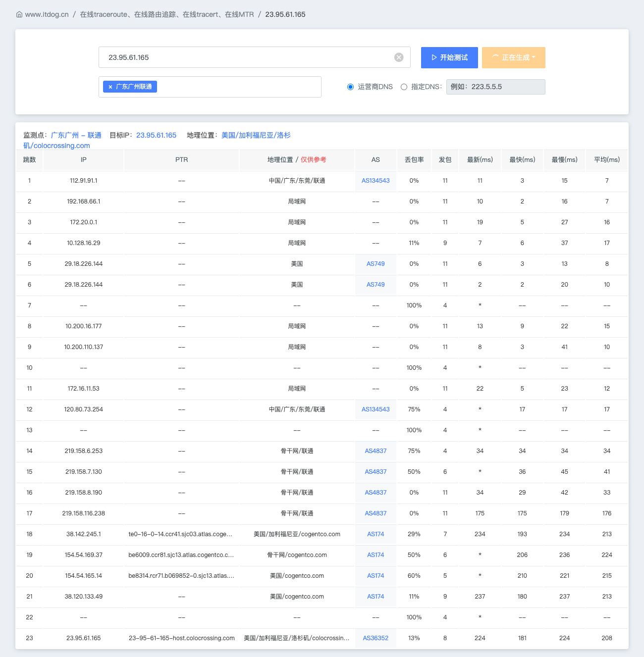Click the target IP input containing 23.95.61.165

255,57
